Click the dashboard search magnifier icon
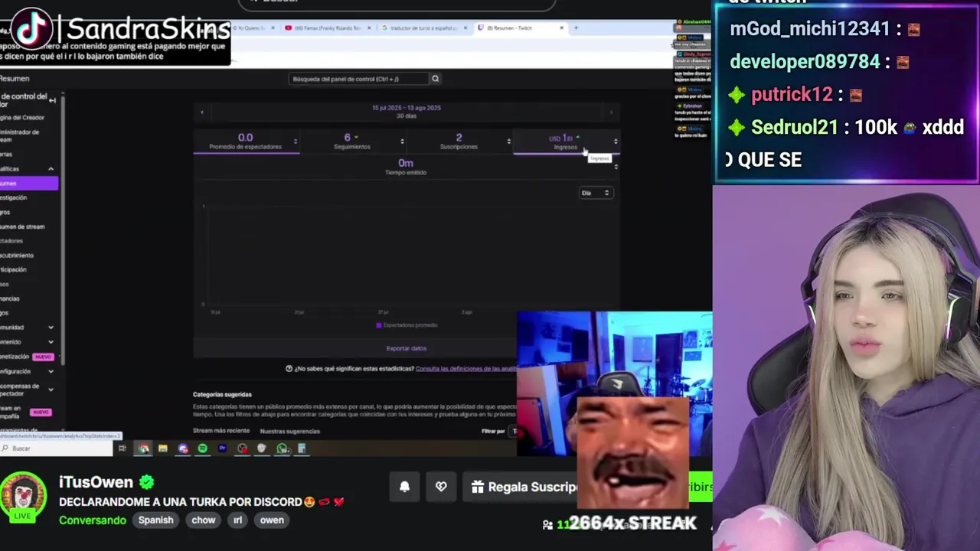This screenshot has width=980, height=551. point(435,79)
